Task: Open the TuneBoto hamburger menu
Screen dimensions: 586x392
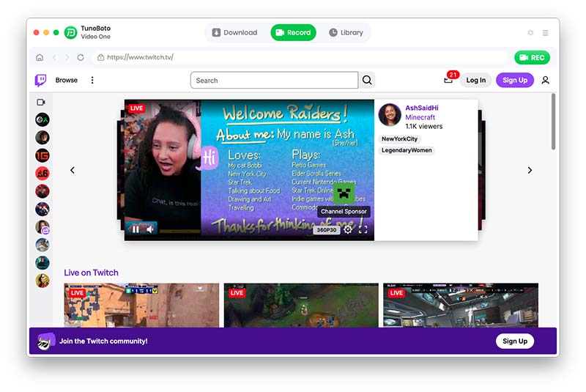Action: [546, 33]
